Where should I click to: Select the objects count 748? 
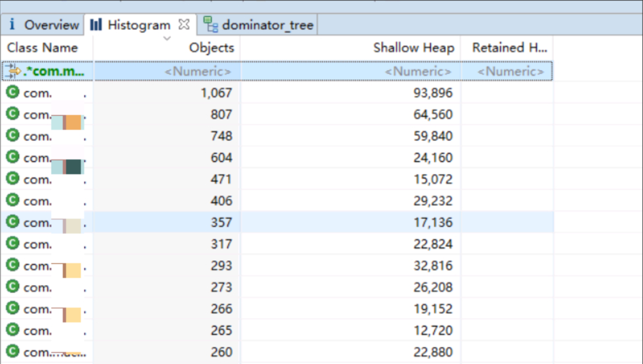221,136
